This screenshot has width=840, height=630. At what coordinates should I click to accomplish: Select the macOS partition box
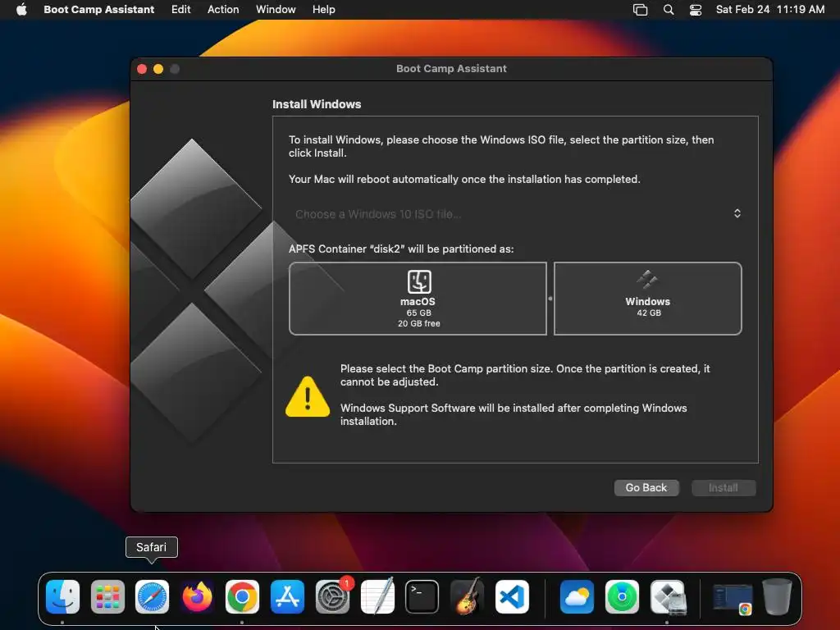[418, 299]
